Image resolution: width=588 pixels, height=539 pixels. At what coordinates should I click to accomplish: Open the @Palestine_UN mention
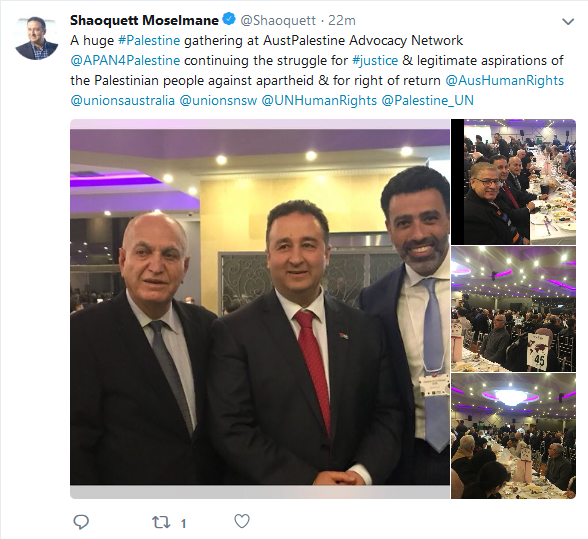coord(428,101)
